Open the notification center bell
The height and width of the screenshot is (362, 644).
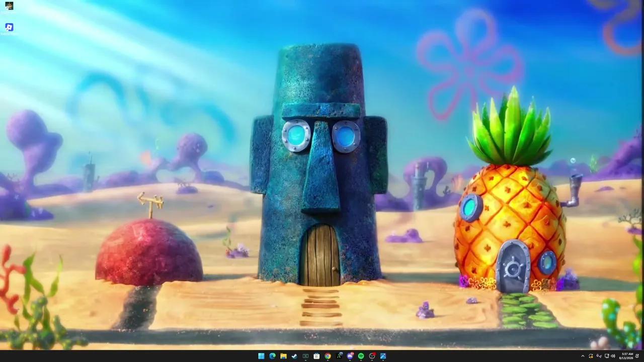pos(637,356)
